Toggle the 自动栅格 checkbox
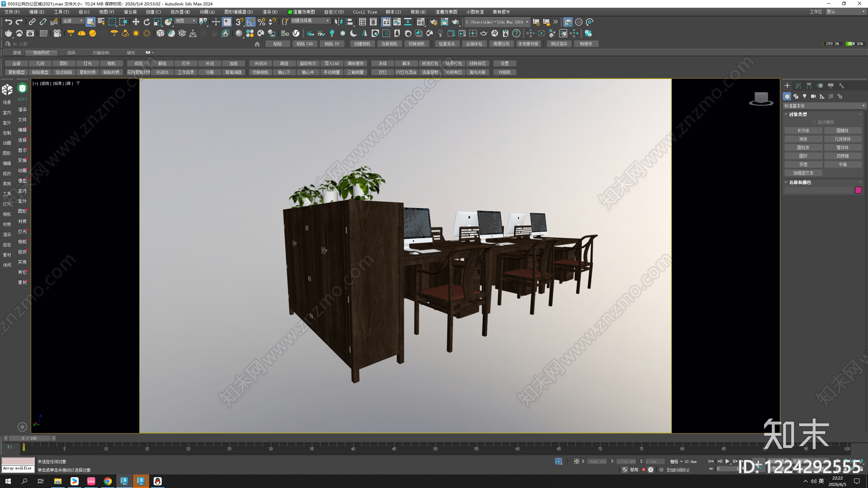The width and height of the screenshot is (868, 488). click(814, 122)
